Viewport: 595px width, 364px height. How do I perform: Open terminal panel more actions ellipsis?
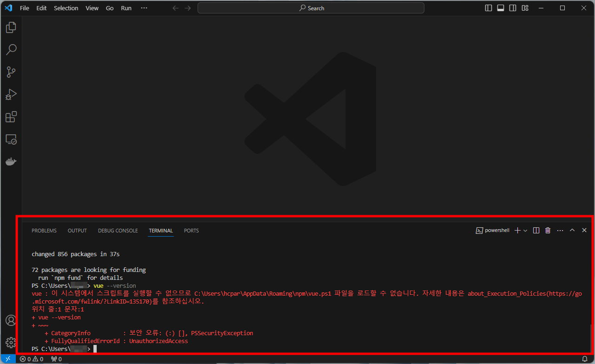[x=560, y=231]
